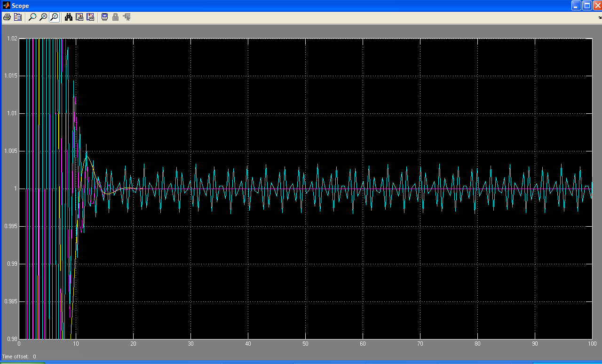Click the Autoscale binoculars icon
This screenshot has height=364, width=602.
[69, 17]
